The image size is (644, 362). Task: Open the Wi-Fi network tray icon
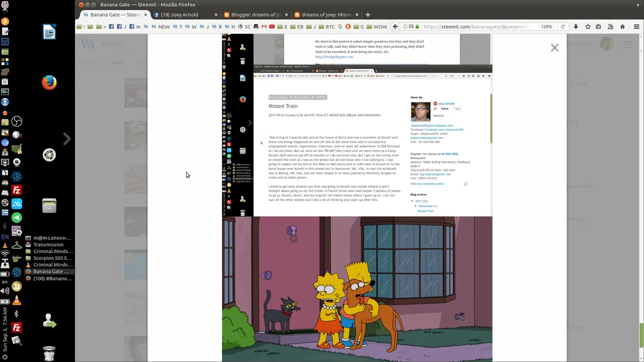click(5, 254)
